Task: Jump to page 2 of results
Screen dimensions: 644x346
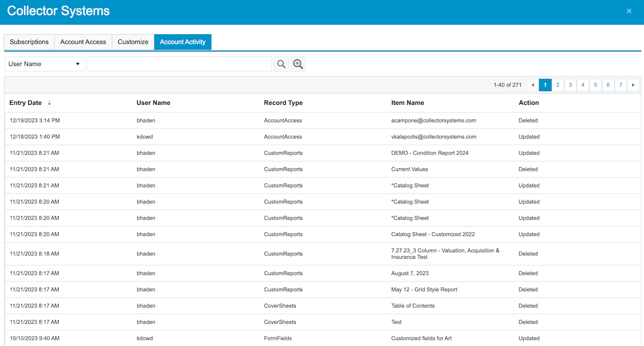Action: coord(557,85)
